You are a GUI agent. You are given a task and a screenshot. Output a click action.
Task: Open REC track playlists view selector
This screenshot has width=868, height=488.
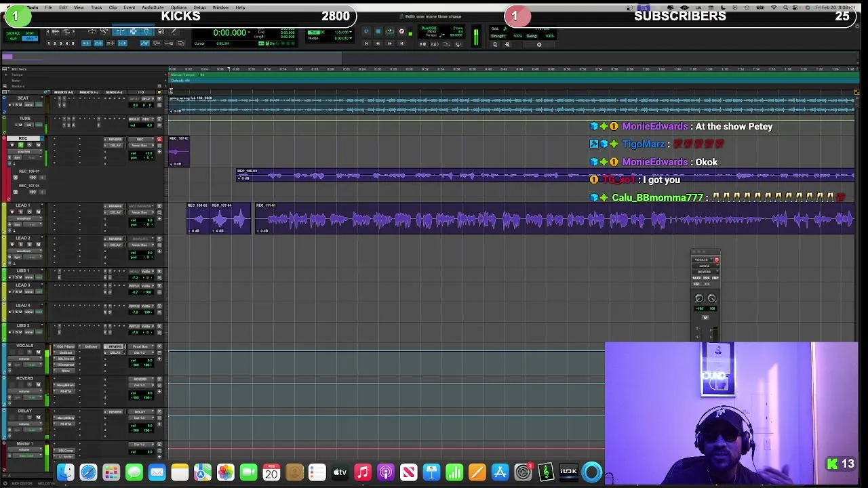click(24, 152)
